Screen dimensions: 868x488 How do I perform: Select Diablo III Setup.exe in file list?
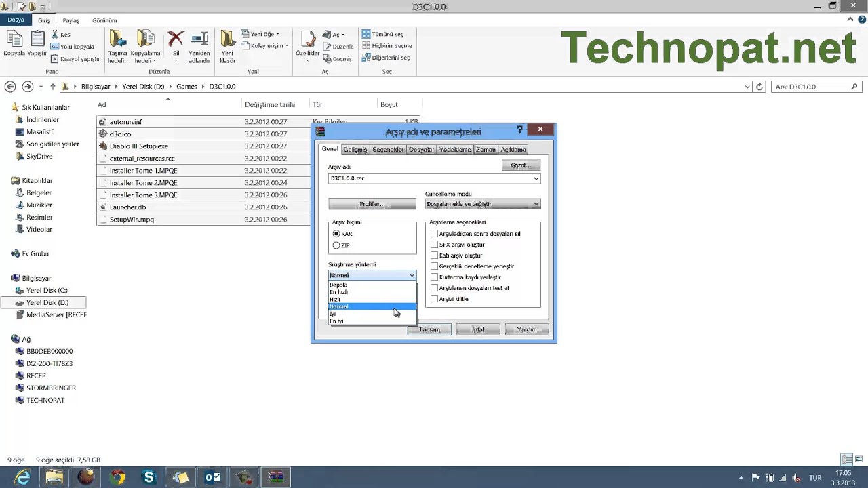[138, 146]
